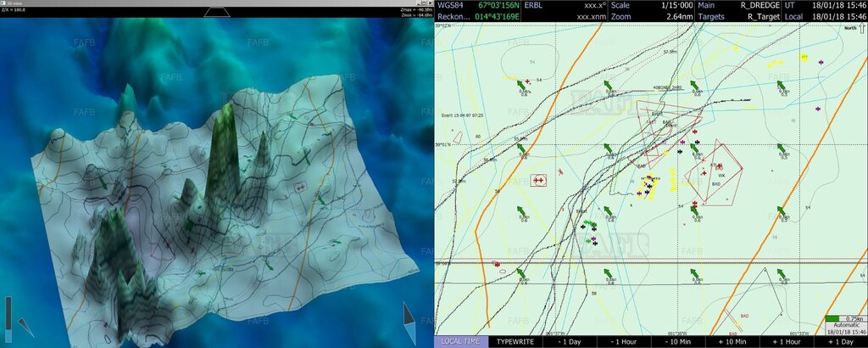
Task: Open the Targets R_Target selector
Action: [737, 16]
